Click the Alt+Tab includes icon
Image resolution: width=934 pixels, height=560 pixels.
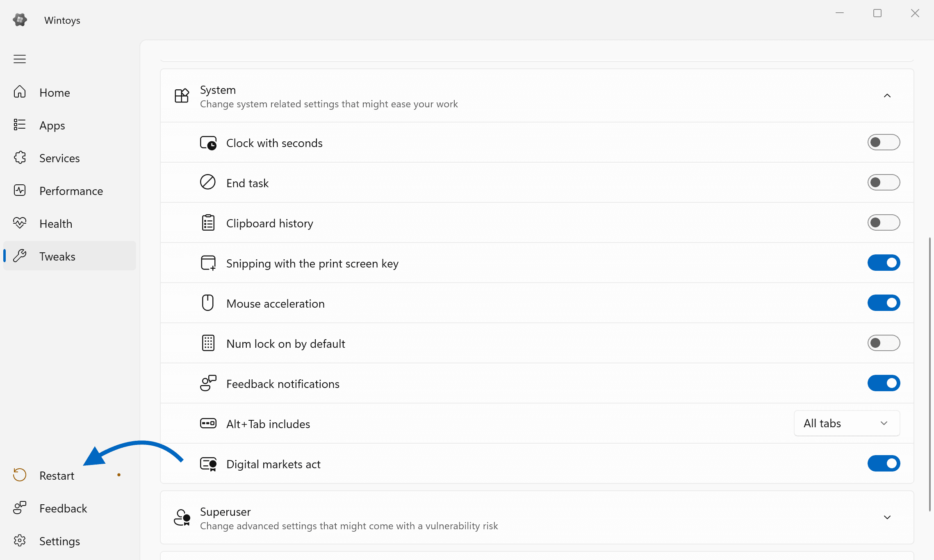point(208,423)
